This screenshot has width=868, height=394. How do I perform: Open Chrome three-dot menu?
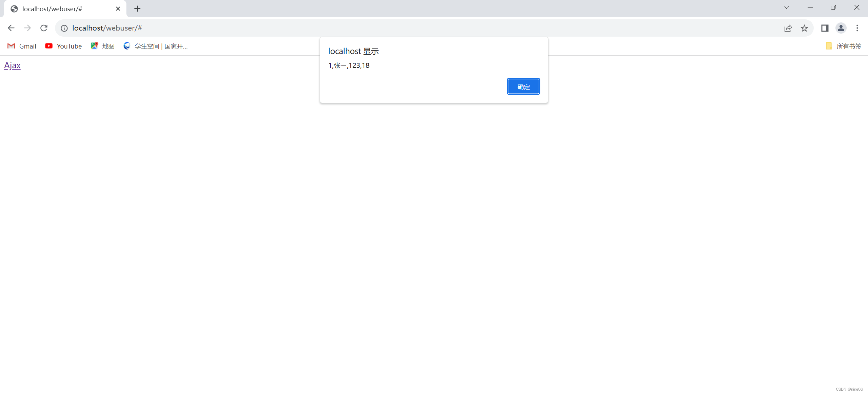coord(857,28)
